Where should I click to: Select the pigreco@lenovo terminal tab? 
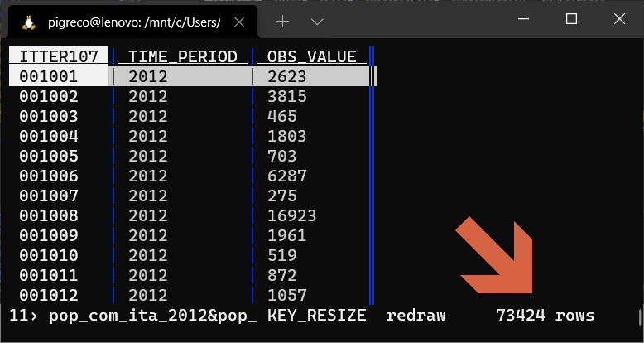(132, 22)
